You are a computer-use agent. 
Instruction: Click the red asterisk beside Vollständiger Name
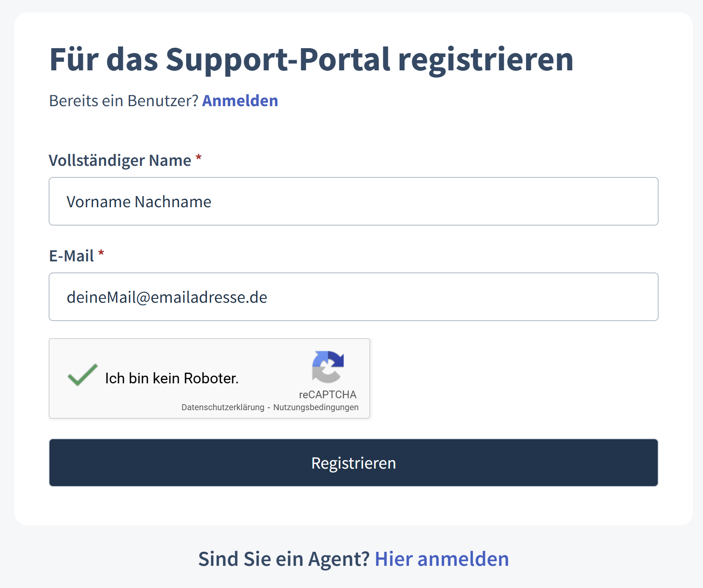coord(198,158)
